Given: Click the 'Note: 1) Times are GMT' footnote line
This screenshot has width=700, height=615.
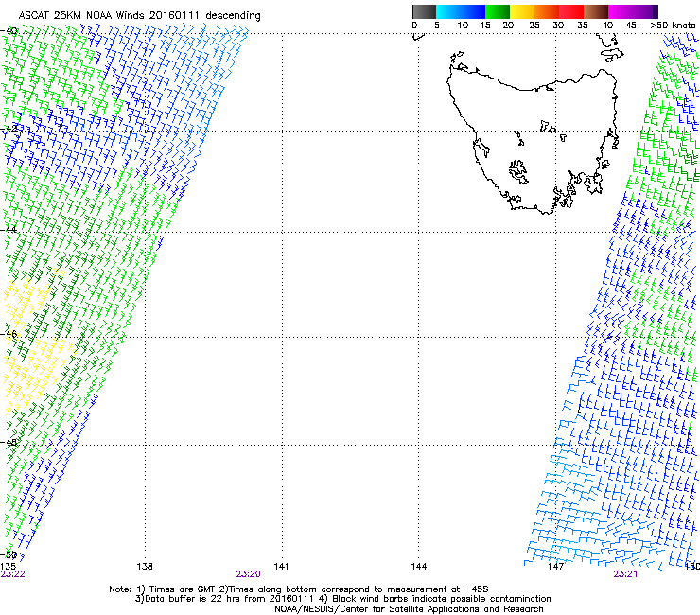Looking at the screenshot, I should pyautogui.click(x=299, y=589).
